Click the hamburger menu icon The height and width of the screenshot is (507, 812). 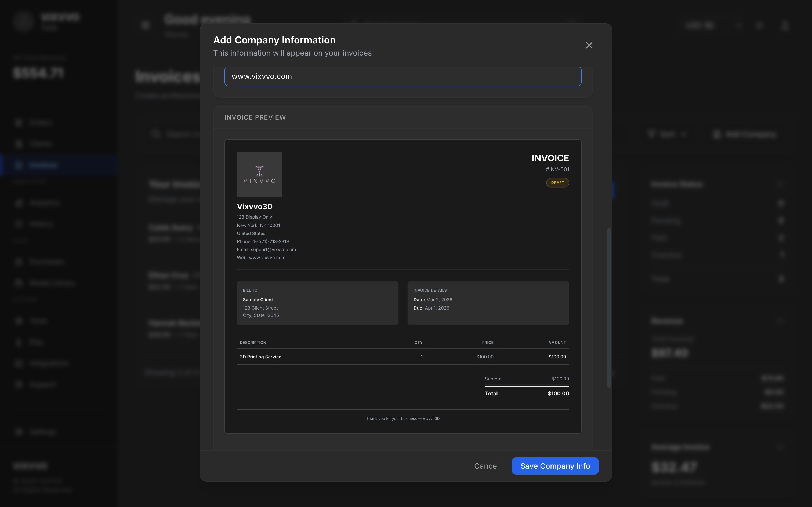coord(145,25)
